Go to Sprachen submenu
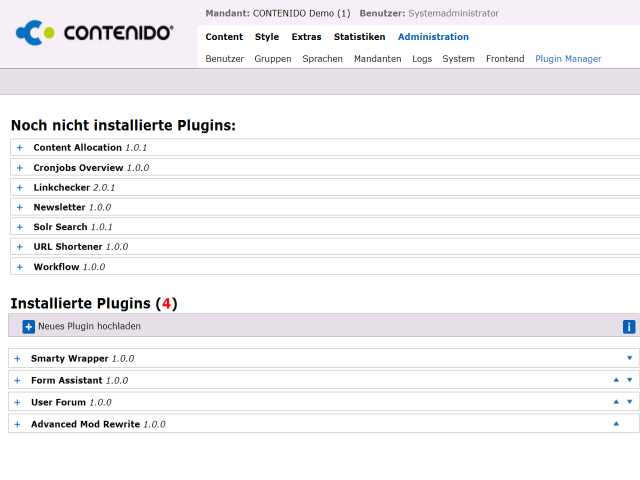 click(322, 59)
